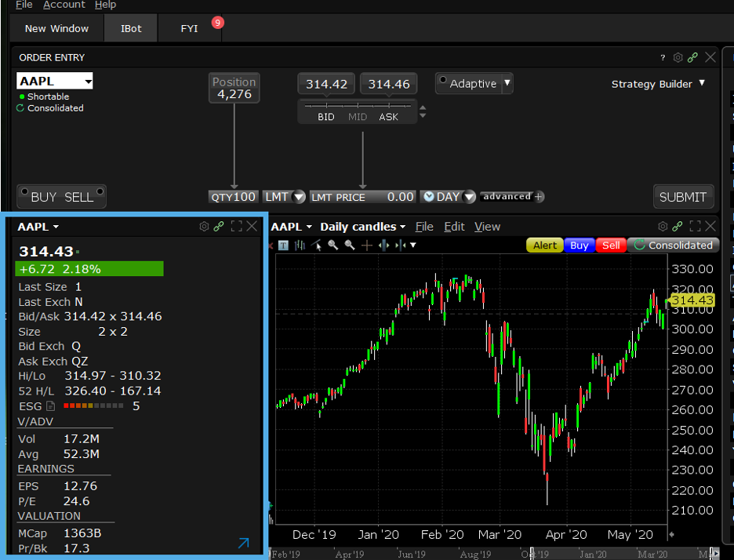Click the yellow Alert button
The height and width of the screenshot is (560, 734).
pyautogui.click(x=545, y=245)
